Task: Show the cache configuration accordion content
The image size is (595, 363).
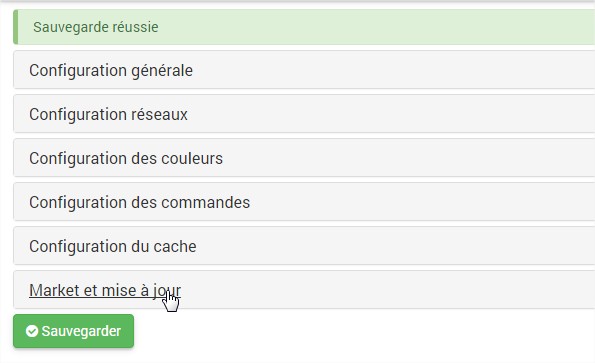Action: (304, 246)
